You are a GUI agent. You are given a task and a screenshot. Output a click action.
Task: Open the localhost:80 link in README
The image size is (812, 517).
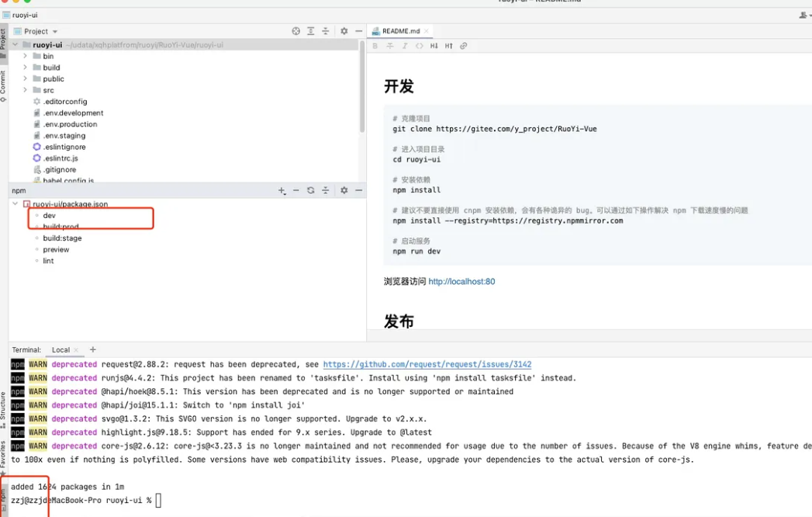click(x=461, y=282)
